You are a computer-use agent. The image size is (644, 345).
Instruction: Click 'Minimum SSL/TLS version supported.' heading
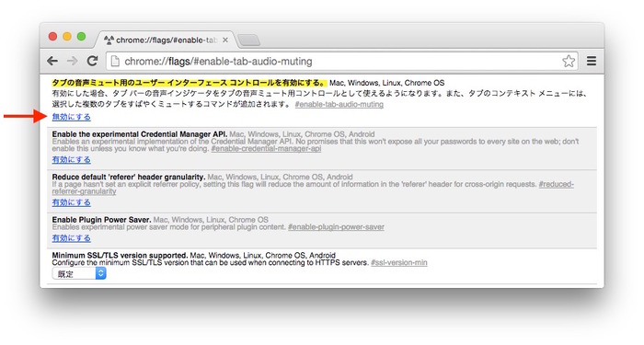click(120, 256)
